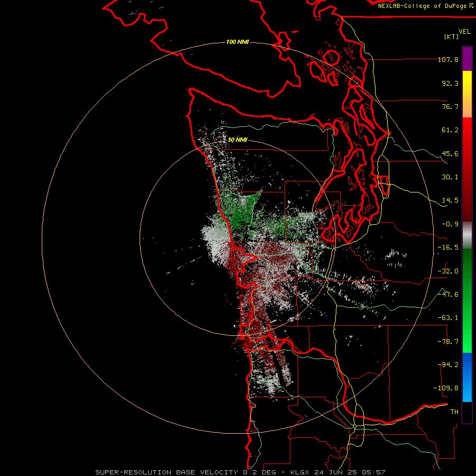Click the -63.1 legend value
476x476 pixels.
point(448,318)
